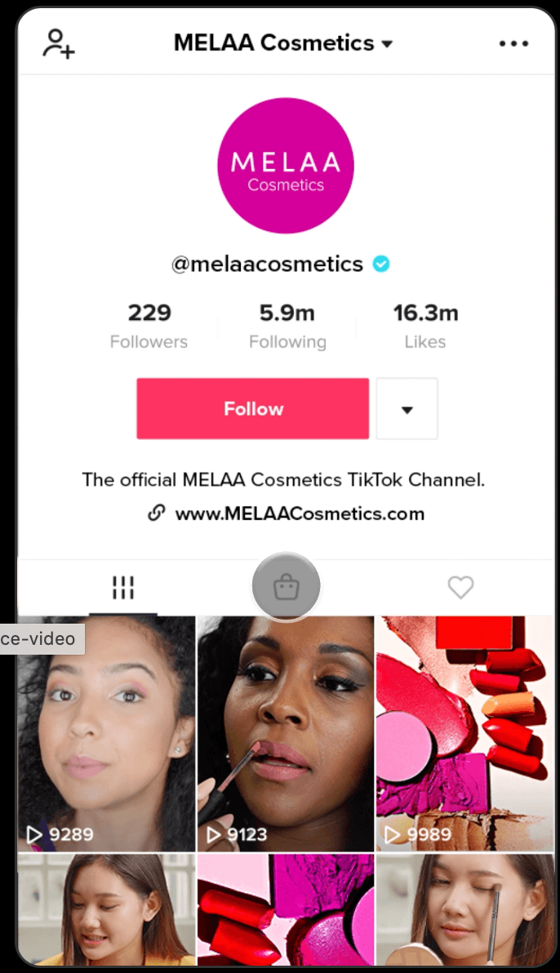This screenshot has width=560, height=973.
Task: Open the three-dot more options menu
Action: point(513,43)
